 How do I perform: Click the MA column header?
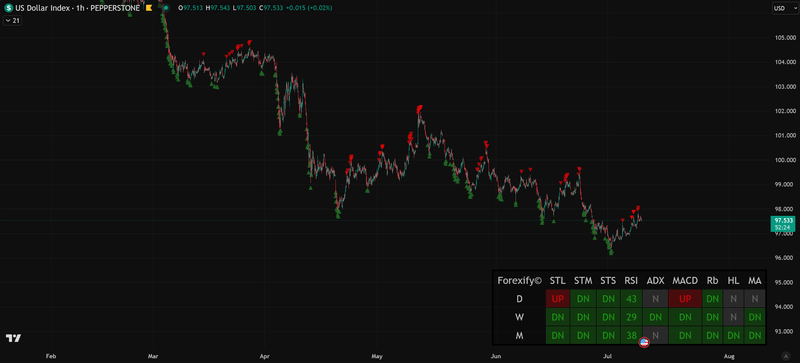[755, 280]
